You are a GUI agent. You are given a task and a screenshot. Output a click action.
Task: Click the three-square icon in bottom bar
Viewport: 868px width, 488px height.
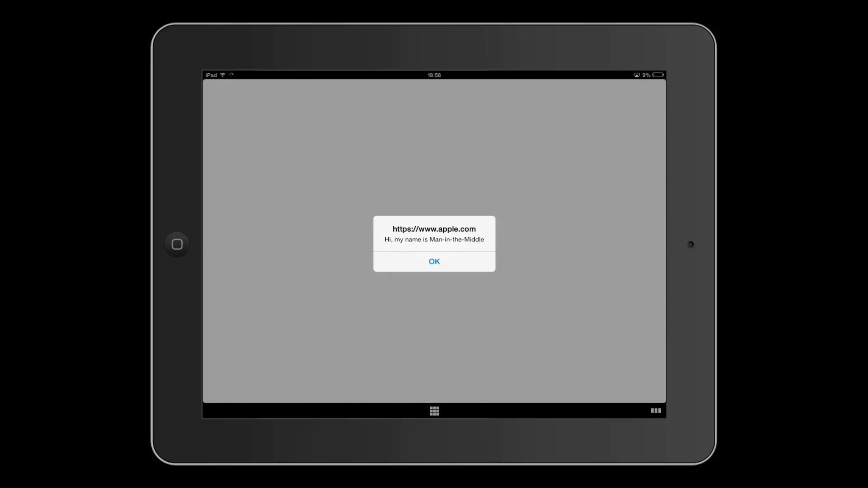pyautogui.click(x=656, y=410)
